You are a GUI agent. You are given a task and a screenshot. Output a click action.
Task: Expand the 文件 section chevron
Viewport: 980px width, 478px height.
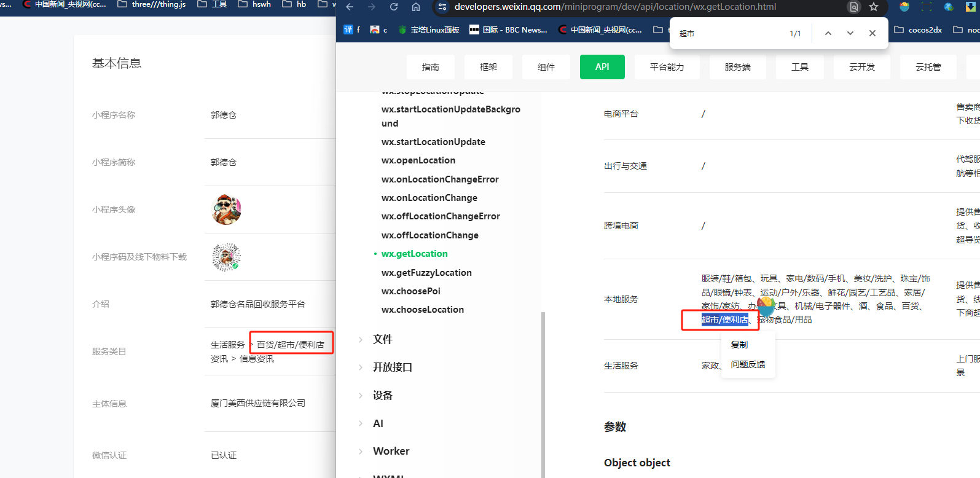361,339
